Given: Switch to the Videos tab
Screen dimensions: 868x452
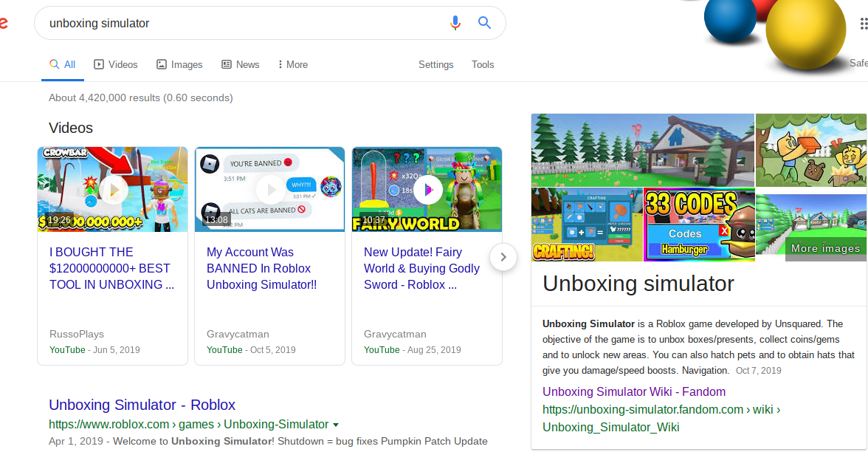Looking at the screenshot, I should 116,65.
